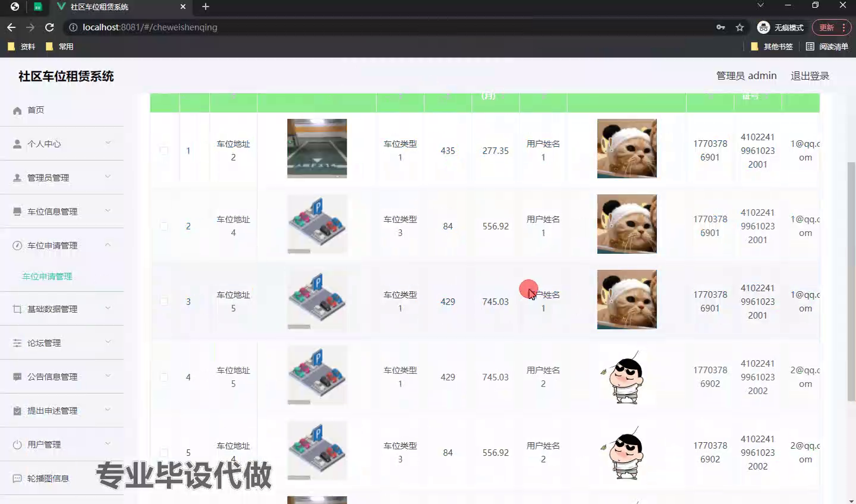Collapse 车位申请管理 menu chevron
Viewport: 856px width, 504px height.
click(x=108, y=244)
